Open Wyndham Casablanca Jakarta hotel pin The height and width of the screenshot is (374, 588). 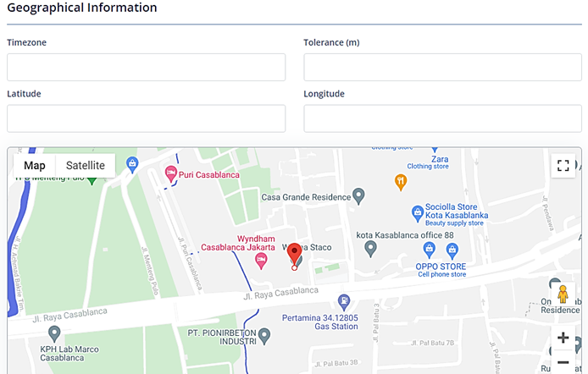[x=261, y=261]
